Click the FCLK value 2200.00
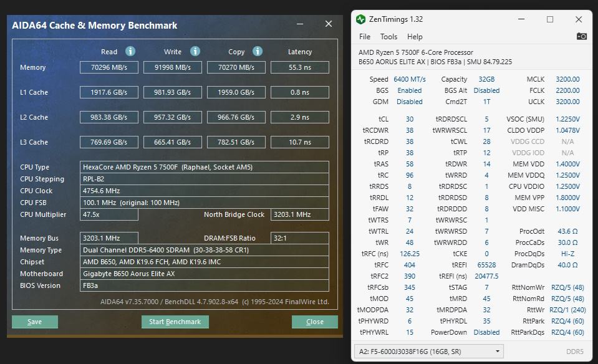The image size is (598, 364). 567,90
